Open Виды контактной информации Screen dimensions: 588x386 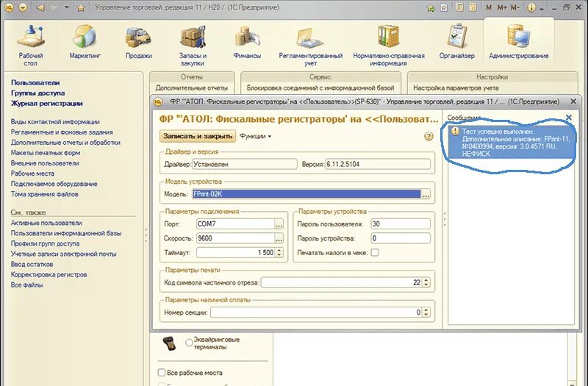click(x=55, y=122)
